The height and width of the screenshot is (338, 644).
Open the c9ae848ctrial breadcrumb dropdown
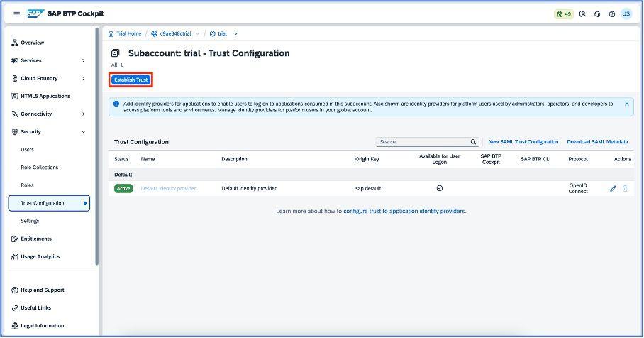198,33
